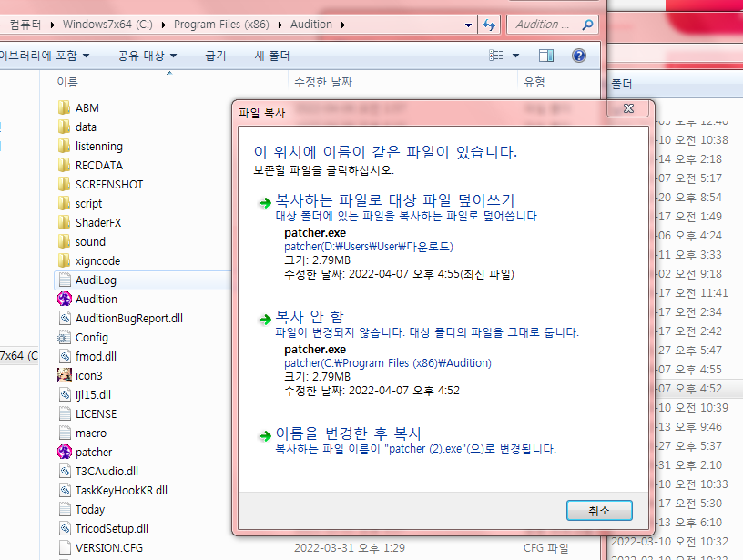
Task: Choose the 복사 안 함 option
Action: [310, 317]
